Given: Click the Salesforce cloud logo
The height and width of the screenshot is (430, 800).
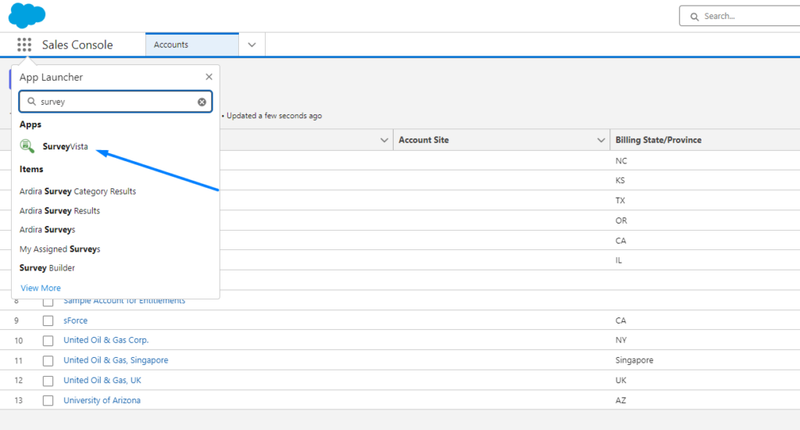Looking at the screenshot, I should 27,15.
